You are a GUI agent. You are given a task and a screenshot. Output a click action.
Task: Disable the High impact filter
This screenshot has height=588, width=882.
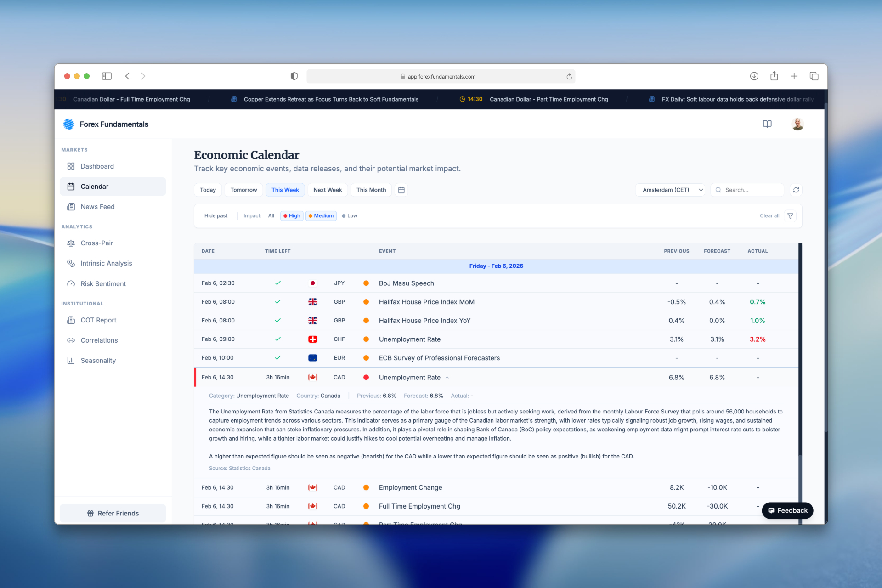click(x=291, y=215)
